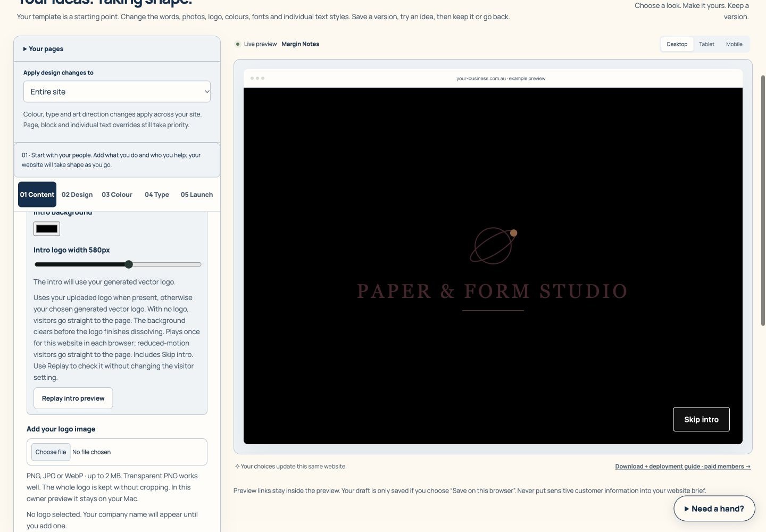Select the Tablet preview mode
The height and width of the screenshot is (532, 766).
tap(706, 44)
